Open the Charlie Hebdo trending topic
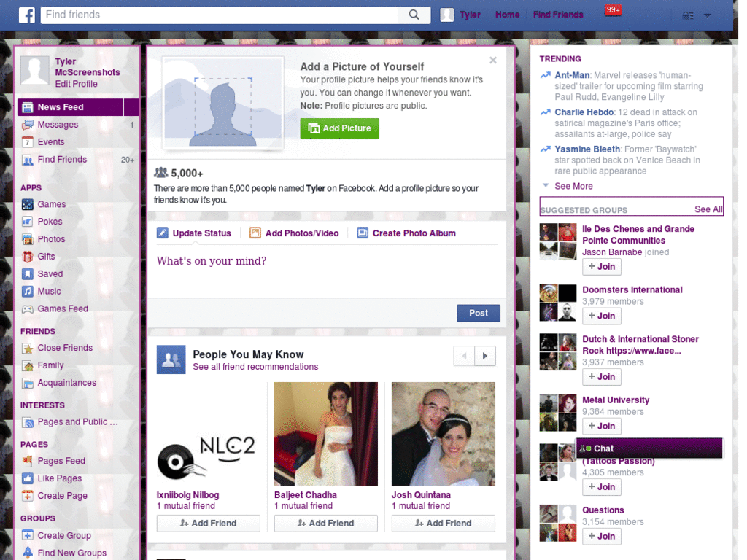 [584, 112]
